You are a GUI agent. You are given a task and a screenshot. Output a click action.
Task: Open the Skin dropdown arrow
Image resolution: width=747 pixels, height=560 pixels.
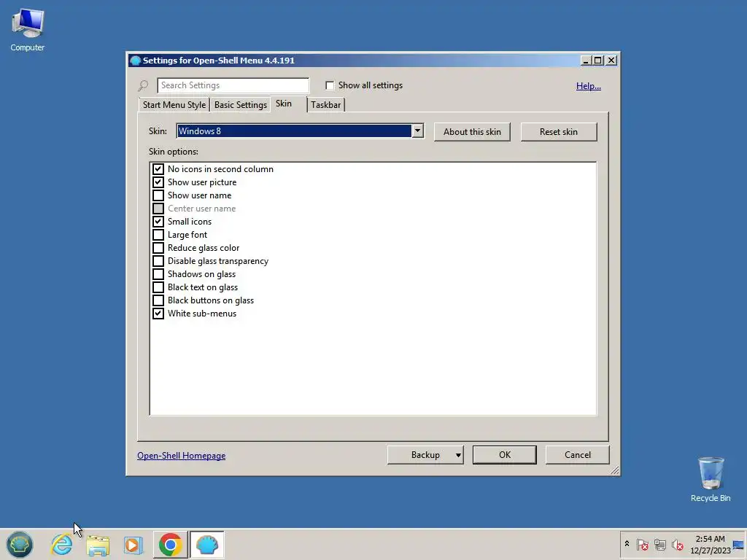(417, 131)
